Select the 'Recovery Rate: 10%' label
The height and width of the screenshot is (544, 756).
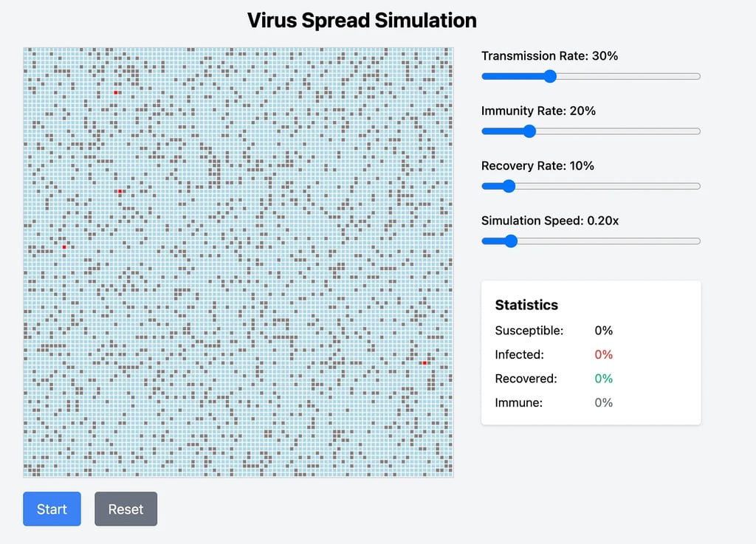537,166
